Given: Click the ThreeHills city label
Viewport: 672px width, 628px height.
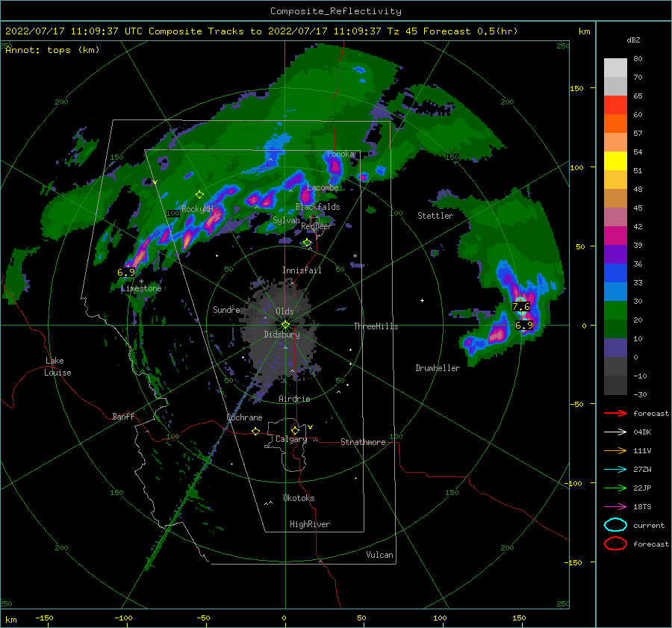Looking at the screenshot, I should point(376,326).
